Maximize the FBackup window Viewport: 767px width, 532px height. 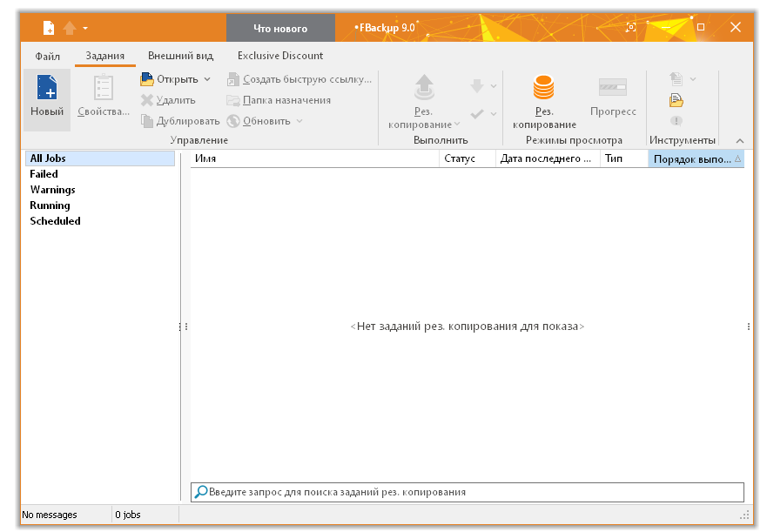(701, 27)
